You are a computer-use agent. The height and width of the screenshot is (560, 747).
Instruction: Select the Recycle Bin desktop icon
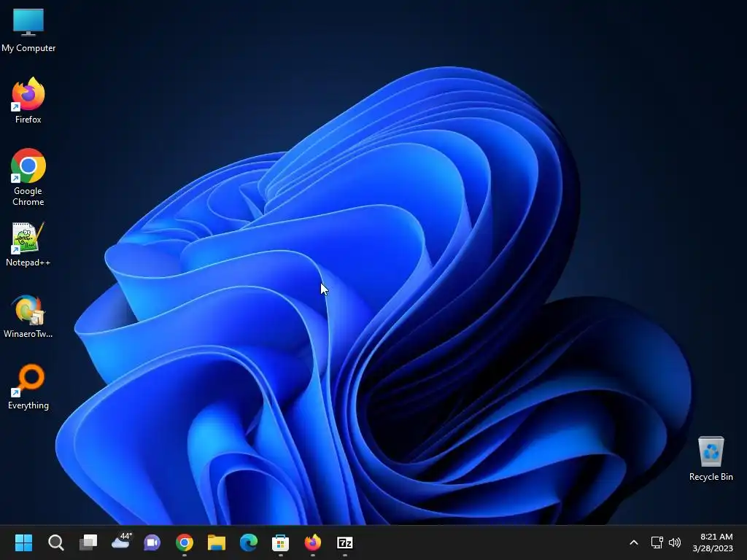pos(711,459)
